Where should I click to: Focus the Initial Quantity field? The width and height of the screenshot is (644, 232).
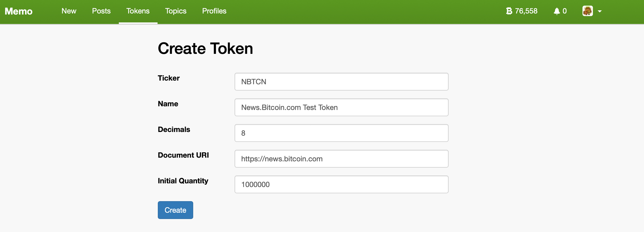341,185
